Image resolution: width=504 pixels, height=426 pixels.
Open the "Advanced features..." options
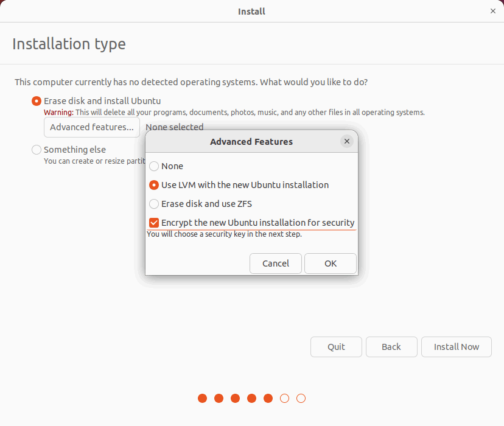(91, 127)
